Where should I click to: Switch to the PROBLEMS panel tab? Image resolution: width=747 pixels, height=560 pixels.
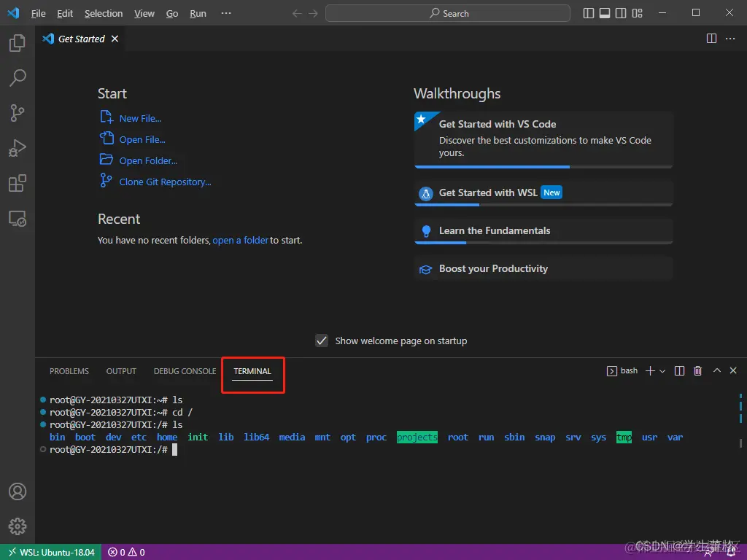click(x=69, y=371)
